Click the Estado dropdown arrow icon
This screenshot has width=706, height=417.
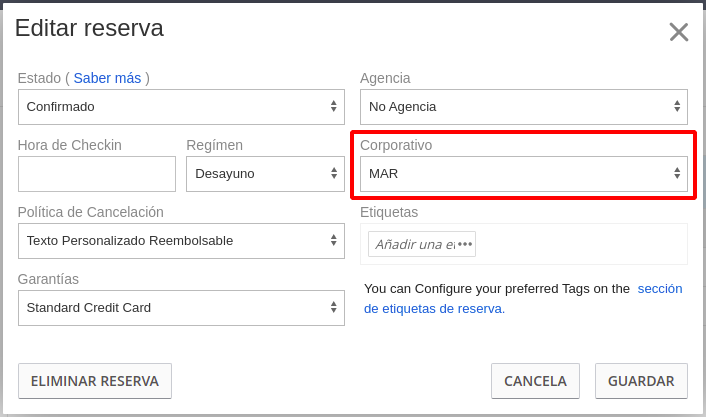[333, 106]
